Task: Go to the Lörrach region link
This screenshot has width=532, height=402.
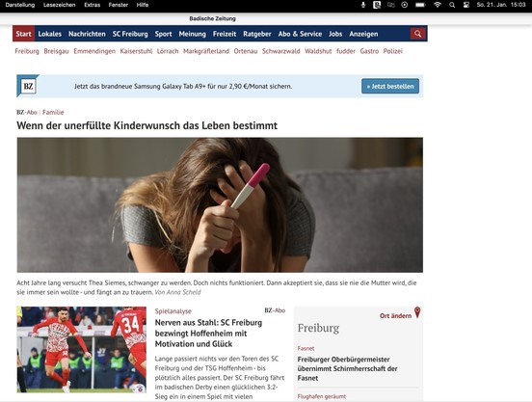Action: (x=168, y=51)
